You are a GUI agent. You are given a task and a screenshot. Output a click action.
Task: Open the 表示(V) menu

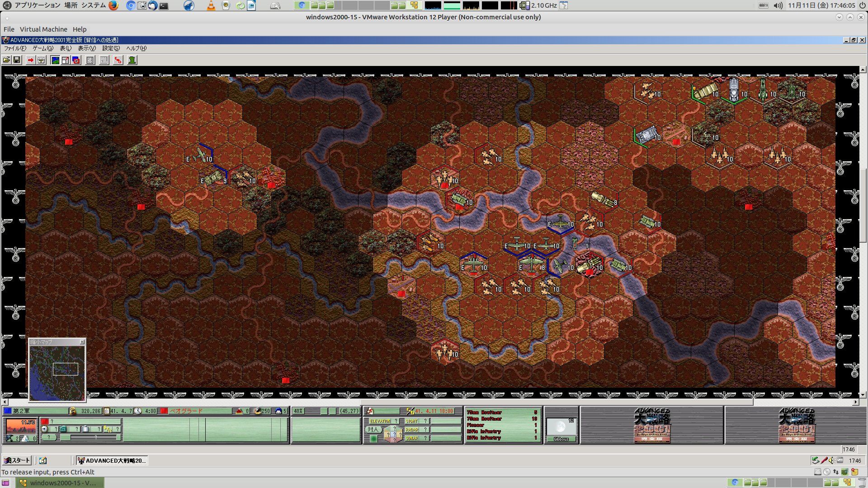(x=87, y=48)
